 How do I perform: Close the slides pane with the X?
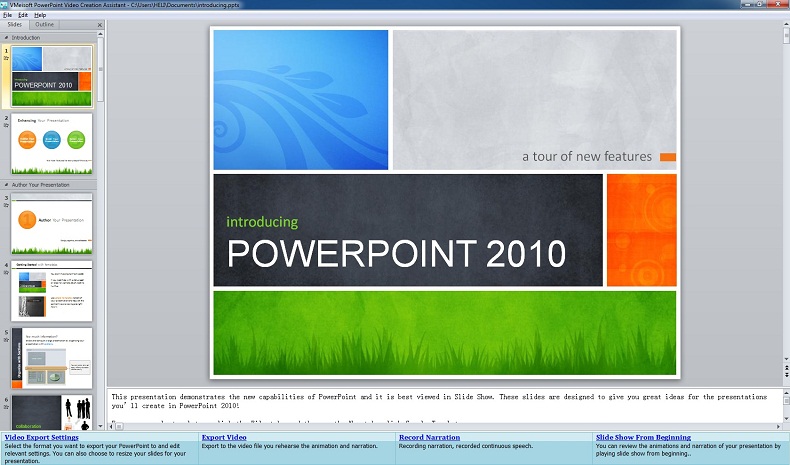point(100,25)
